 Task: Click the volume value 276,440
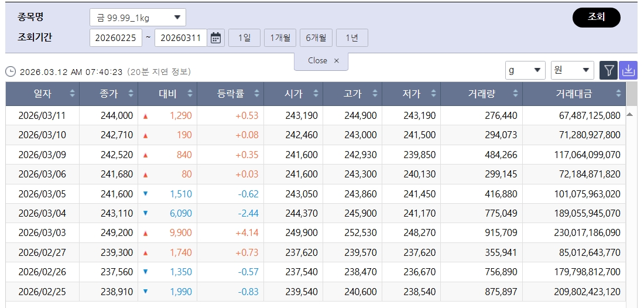coord(501,116)
